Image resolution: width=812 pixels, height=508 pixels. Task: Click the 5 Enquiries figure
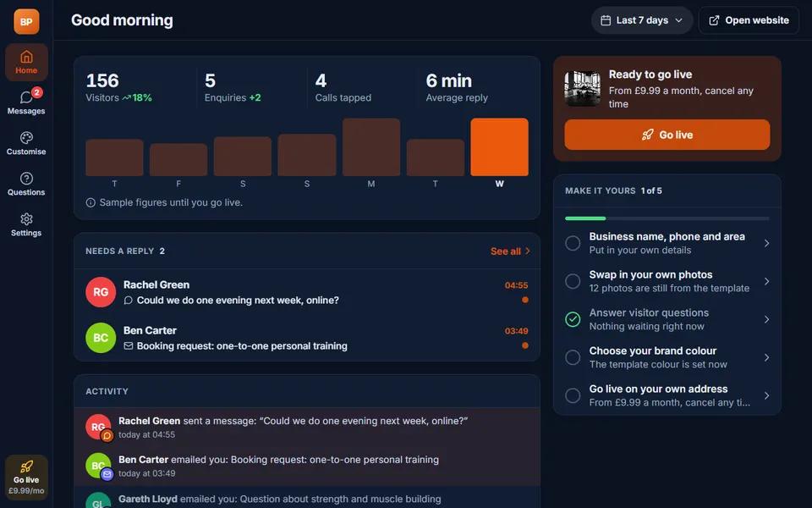point(210,80)
